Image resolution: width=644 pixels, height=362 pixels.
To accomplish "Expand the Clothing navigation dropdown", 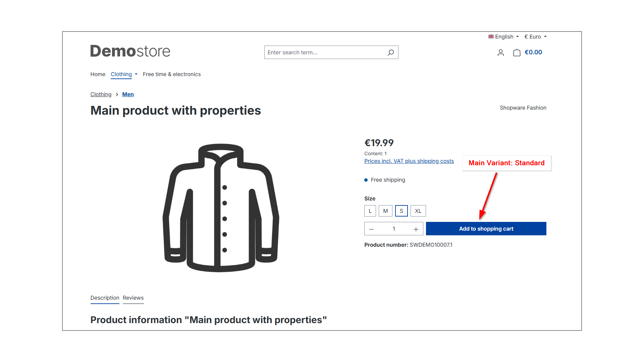I will [123, 74].
